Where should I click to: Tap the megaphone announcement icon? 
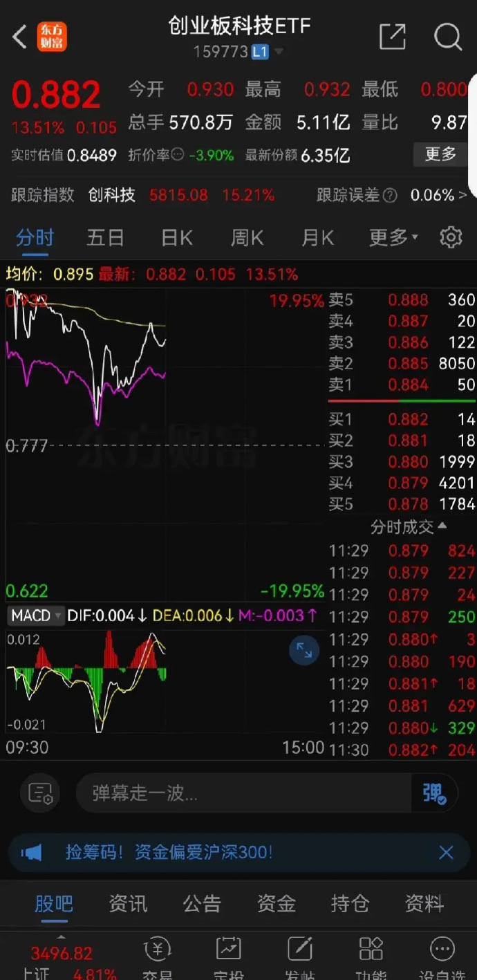pyautogui.click(x=32, y=853)
